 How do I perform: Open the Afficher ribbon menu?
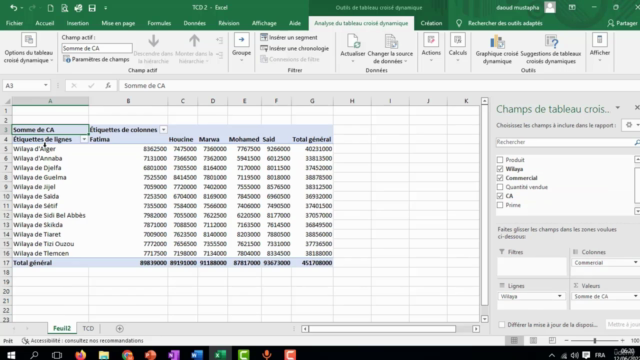(x=600, y=48)
